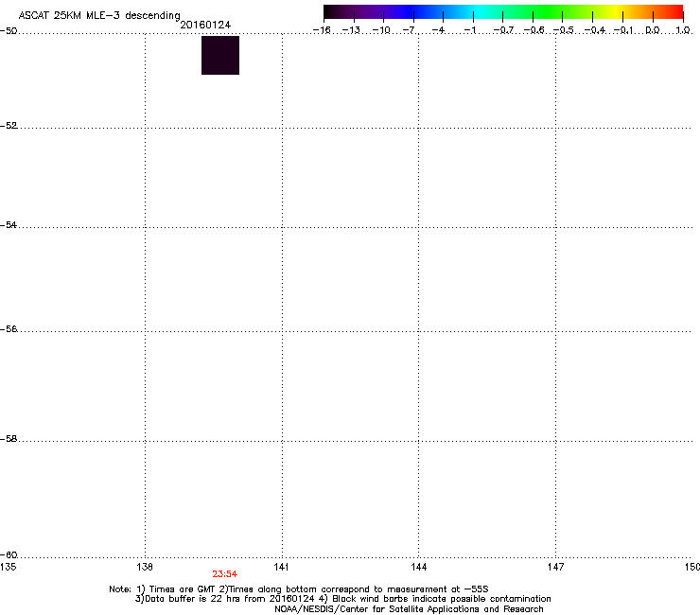Image resolution: width=700 pixels, height=615 pixels.
Task: Click the Black wind barbs contamination note
Action: point(435,599)
